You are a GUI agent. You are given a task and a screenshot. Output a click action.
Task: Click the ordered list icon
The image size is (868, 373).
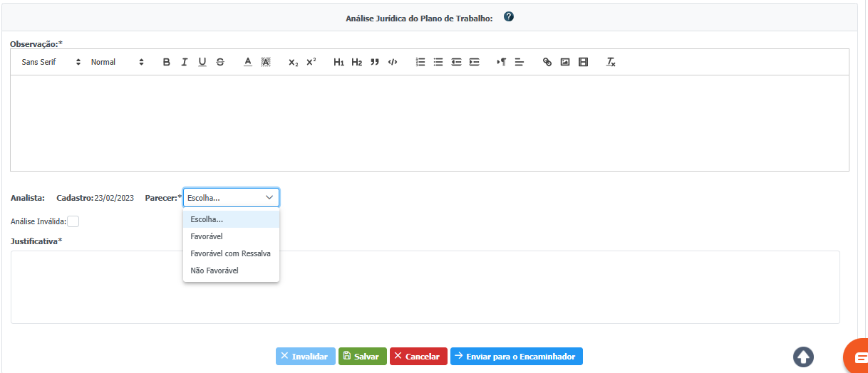tap(420, 62)
